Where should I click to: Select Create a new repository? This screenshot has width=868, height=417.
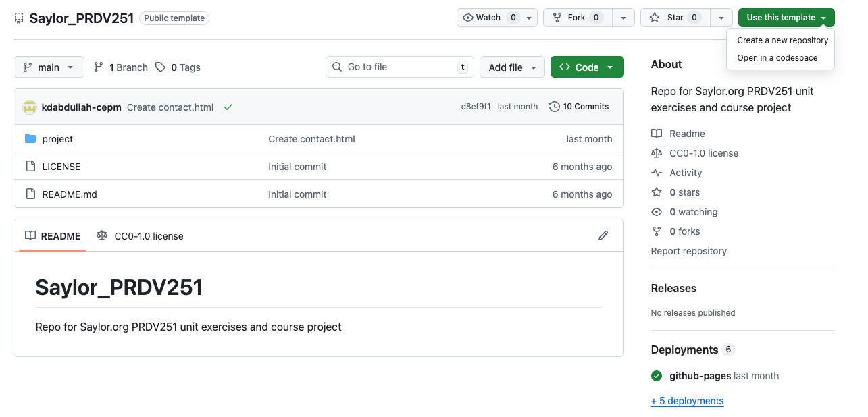(x=782, y=40)
